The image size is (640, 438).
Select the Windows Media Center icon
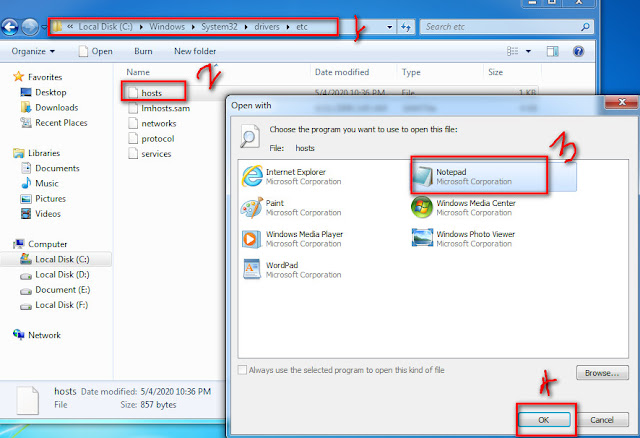(x=422, y=207)
